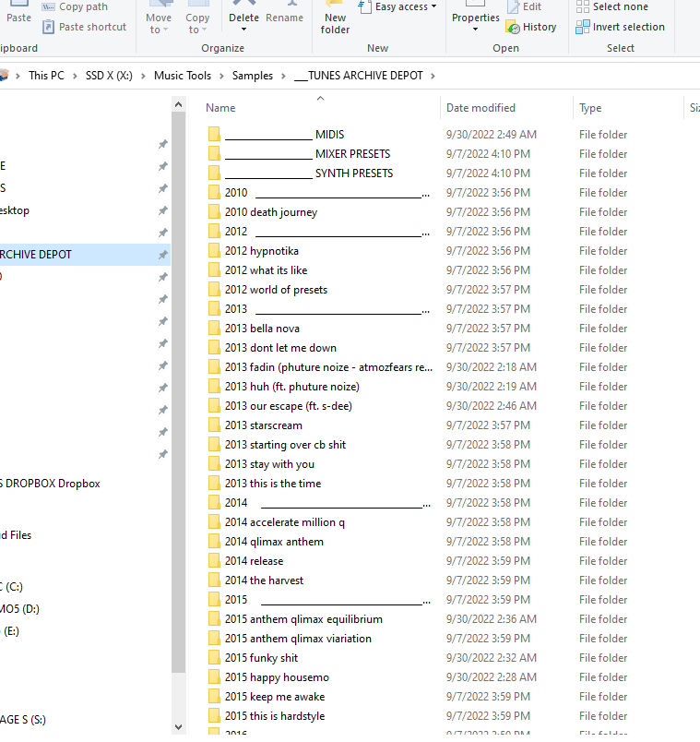The height and width of the screenshot is (742, 700).
Task: Select folder name 2015 anthem qlimax viariation
Action: coord(298,639)
